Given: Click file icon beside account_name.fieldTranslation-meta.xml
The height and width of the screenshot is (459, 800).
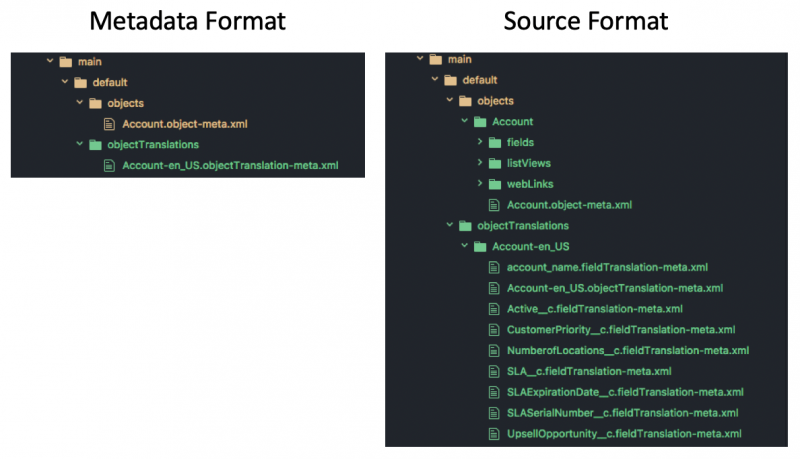Looking at the screenshot, I should [x=494, y=267].
